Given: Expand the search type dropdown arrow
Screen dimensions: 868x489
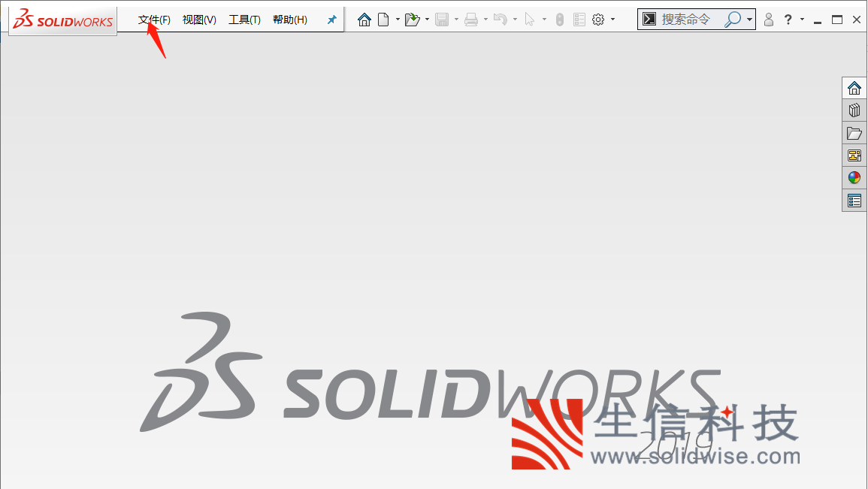Looking at the screenshot, I should click(749, 20).
